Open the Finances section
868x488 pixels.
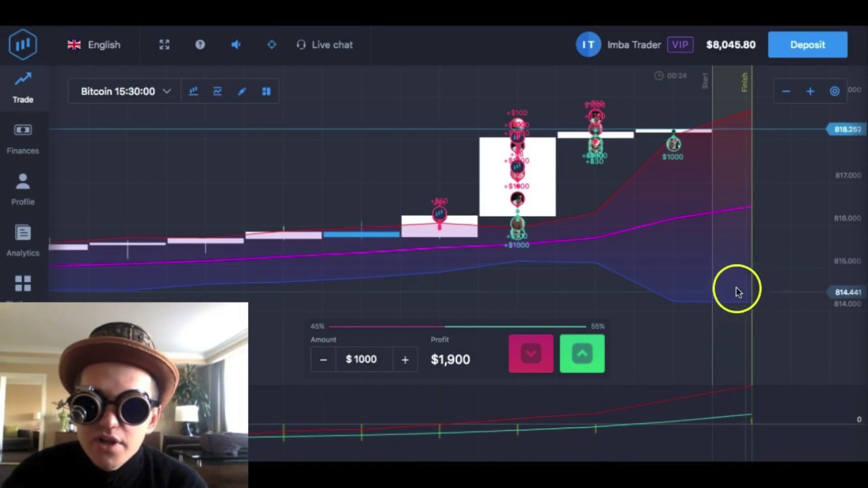coord(22,139)
